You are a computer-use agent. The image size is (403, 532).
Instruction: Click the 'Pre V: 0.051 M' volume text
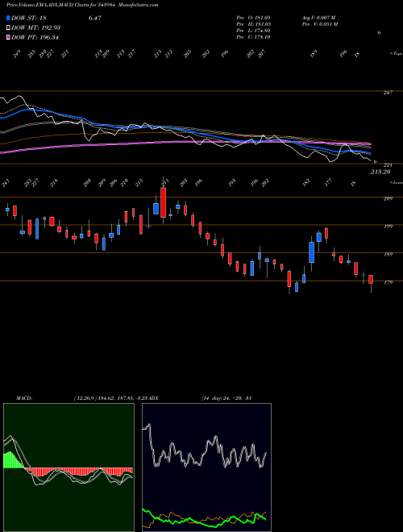click(319, 24)
